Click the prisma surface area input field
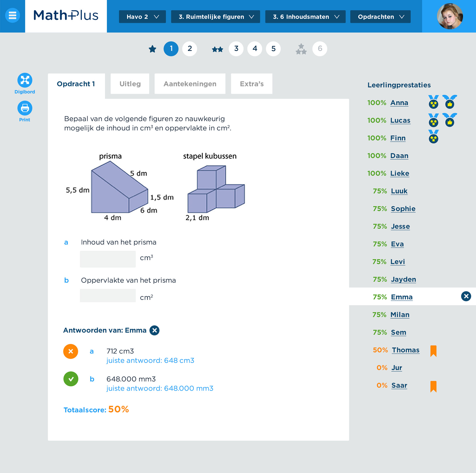Image resolution: width=476 pixels, height=473 pixels. pos(108,296)
